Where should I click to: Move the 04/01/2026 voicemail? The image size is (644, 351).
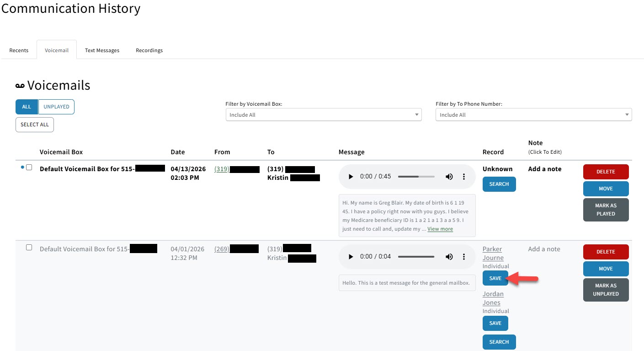click(x=606, y=269)
